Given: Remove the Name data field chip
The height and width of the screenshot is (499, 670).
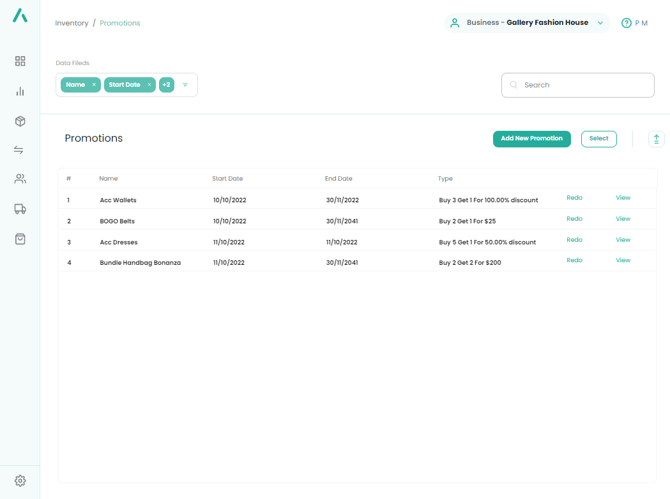Looking at the screenshot, I should 94,85.
